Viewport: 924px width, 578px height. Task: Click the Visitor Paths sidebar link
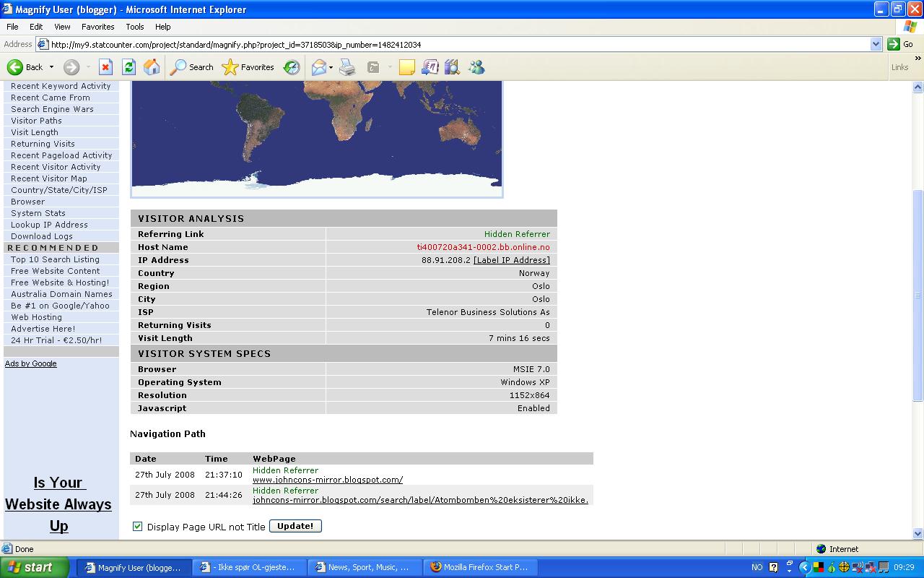click(x=36, y=121)
